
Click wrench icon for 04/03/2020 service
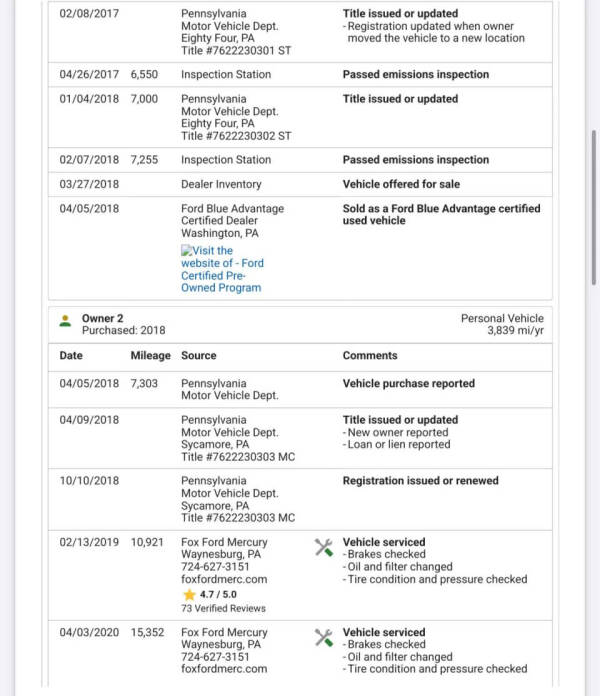coord(323,636)
